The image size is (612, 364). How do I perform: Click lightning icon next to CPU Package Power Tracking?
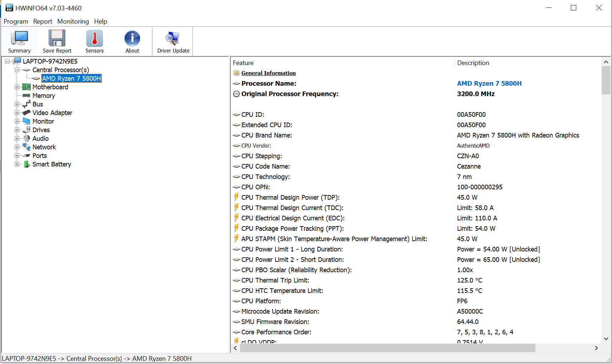tap(236, 228)
